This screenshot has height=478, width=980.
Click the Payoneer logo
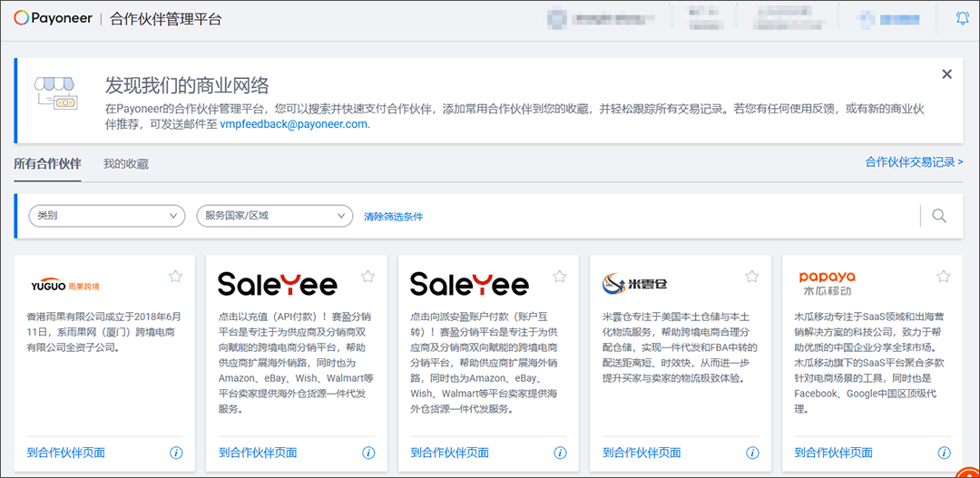(x=53, y=19)
